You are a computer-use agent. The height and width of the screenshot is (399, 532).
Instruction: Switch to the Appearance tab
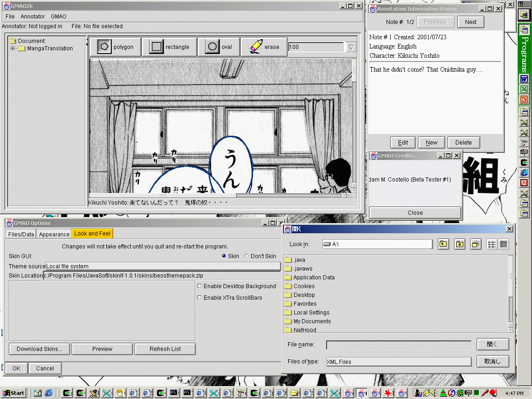coord(54,234)
